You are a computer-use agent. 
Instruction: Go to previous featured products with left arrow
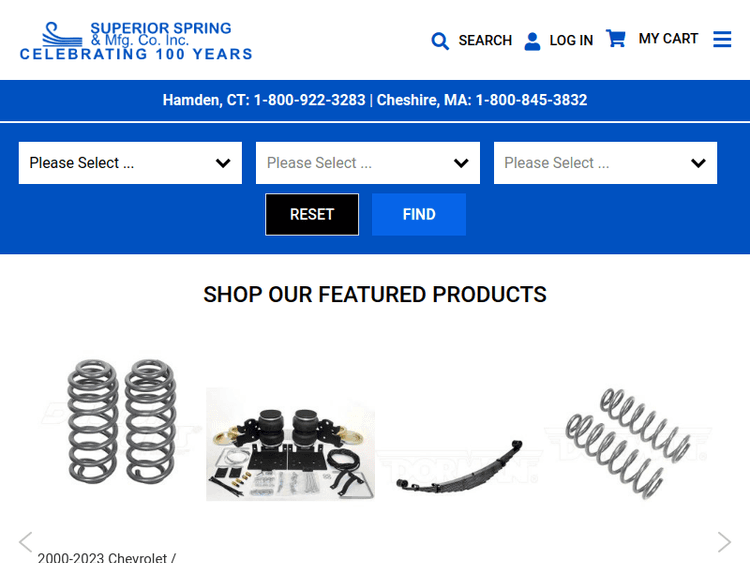click(25, 542)
